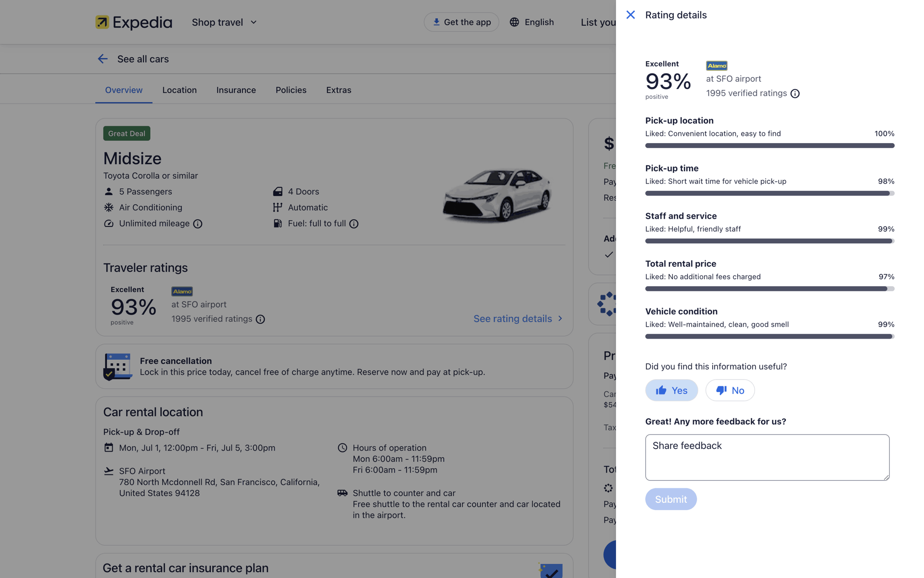924x578 pixels.
Task: Click the SFO airport address text
Action: pos(219,487)
